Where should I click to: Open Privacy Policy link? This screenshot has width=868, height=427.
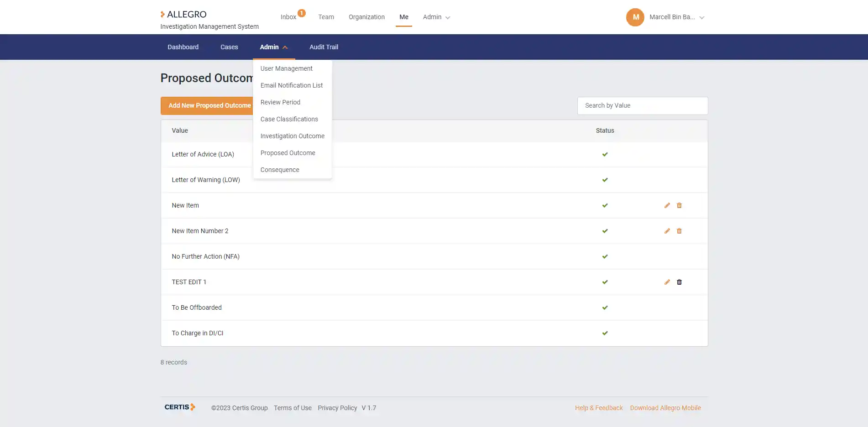coord(337,408)
